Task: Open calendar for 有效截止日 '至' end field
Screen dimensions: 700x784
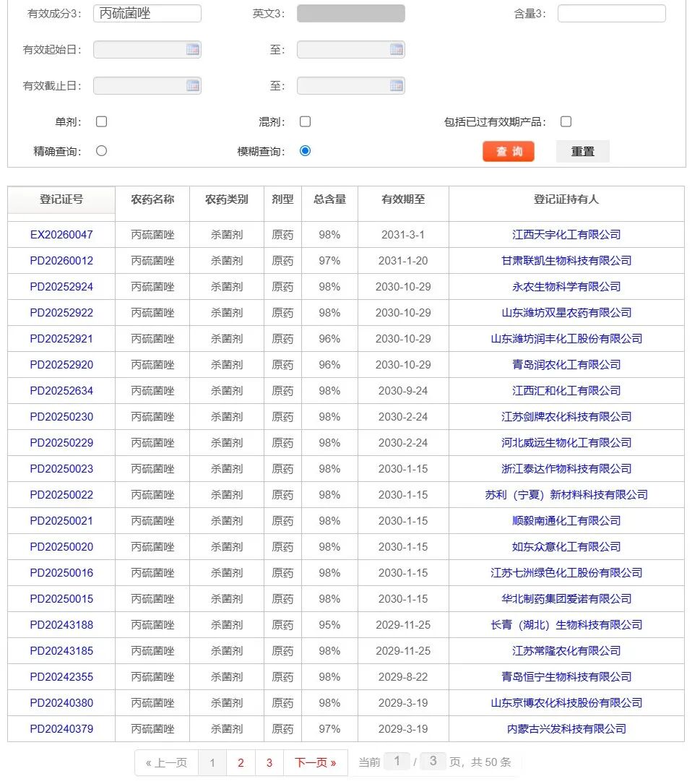Action: [397, 85]
